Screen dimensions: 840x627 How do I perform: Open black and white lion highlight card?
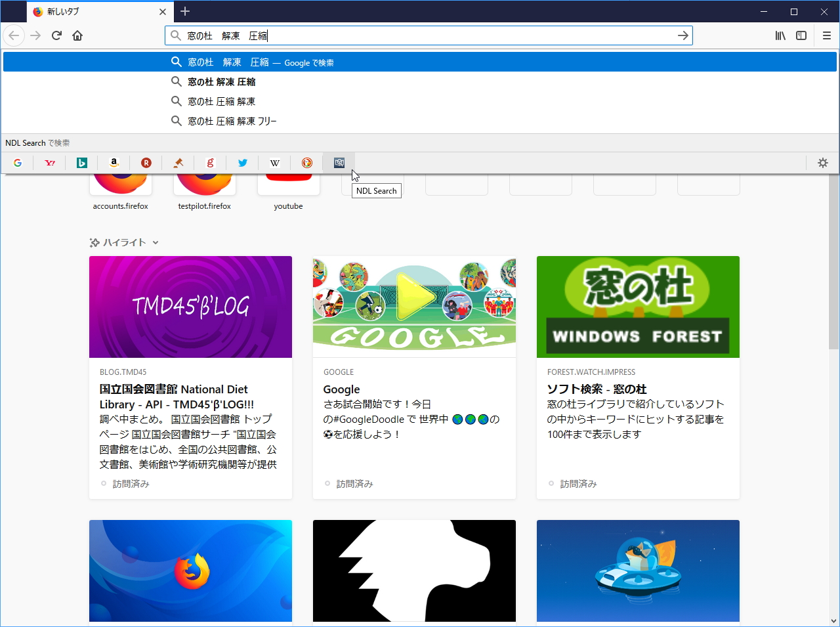[414, 571]
